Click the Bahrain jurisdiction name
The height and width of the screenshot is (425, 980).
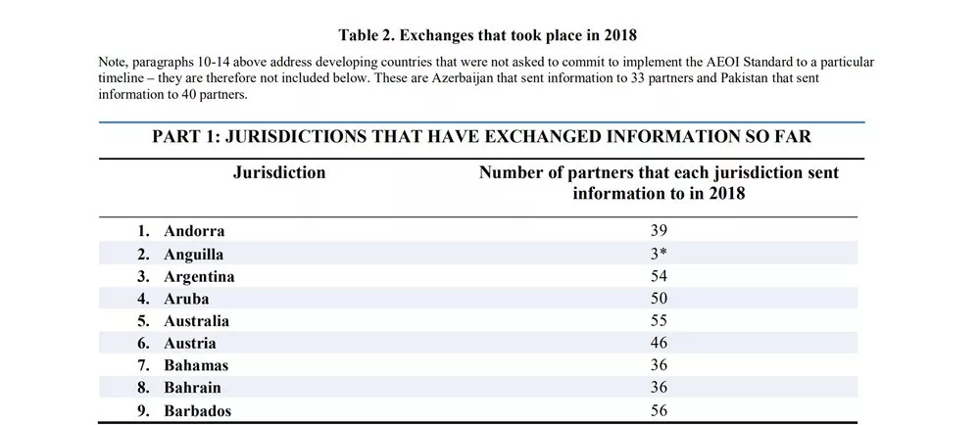(x=192, y=388)
